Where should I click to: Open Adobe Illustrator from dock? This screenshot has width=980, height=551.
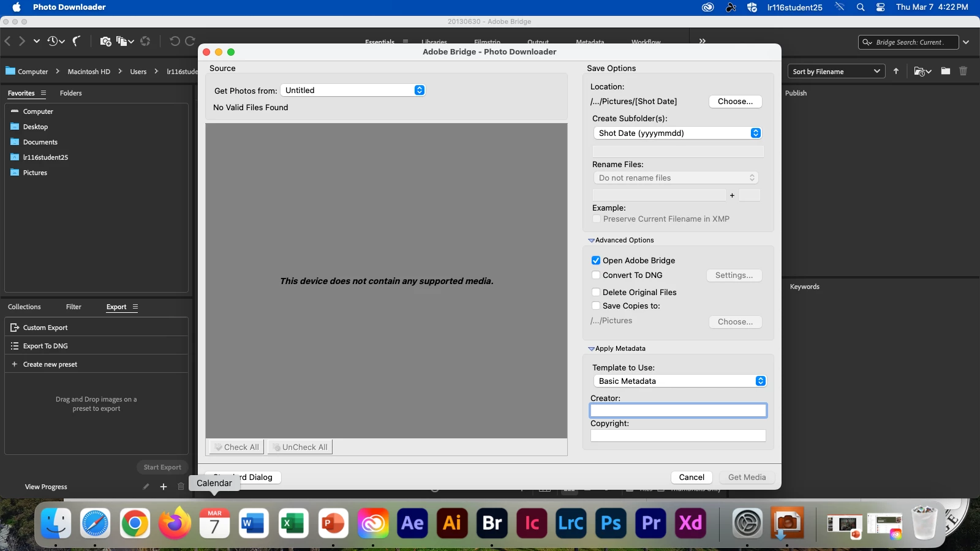pos(452,523)
